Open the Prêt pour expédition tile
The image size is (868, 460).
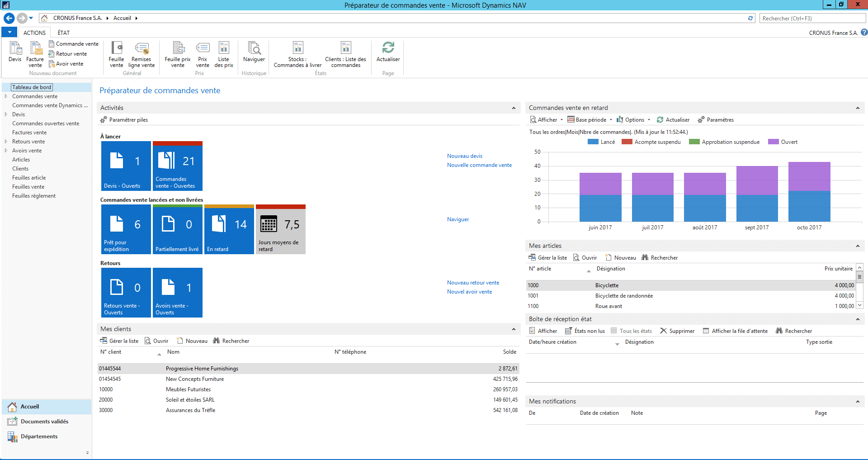point(126,229)
